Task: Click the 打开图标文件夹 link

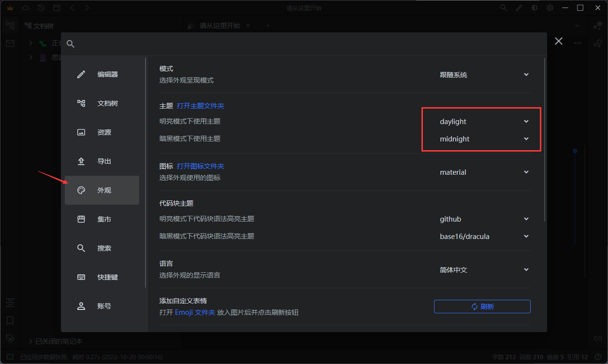Action: [x=200, y=166]
